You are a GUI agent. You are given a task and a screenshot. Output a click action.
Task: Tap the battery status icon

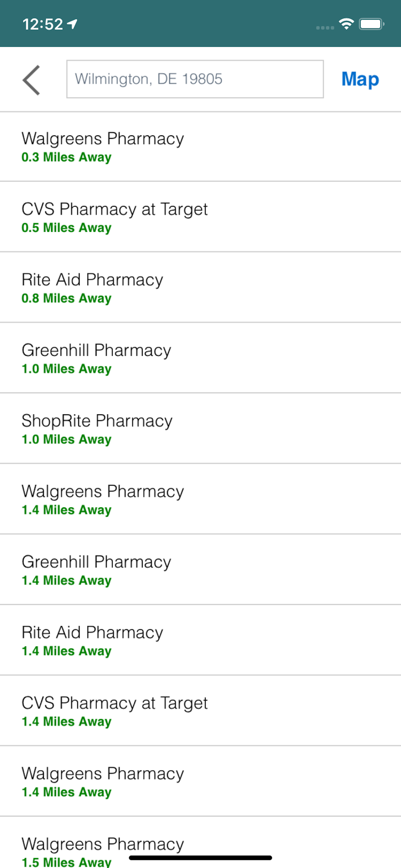371,24
